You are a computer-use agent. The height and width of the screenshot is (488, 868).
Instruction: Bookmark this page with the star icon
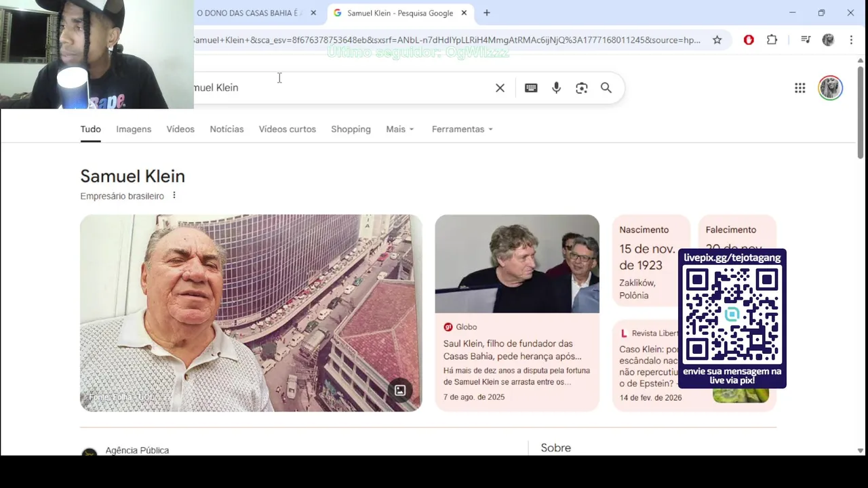(717, 40)
